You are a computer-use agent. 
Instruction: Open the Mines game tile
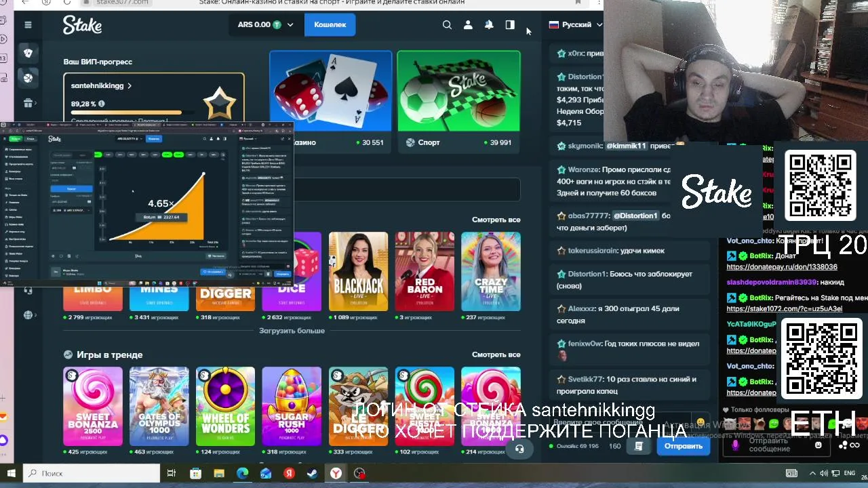pos(159,299)
